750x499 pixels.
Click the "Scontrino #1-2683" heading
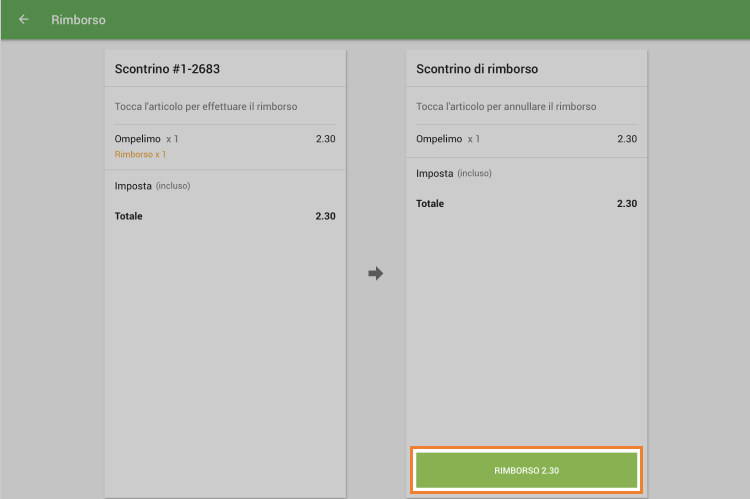167,70
